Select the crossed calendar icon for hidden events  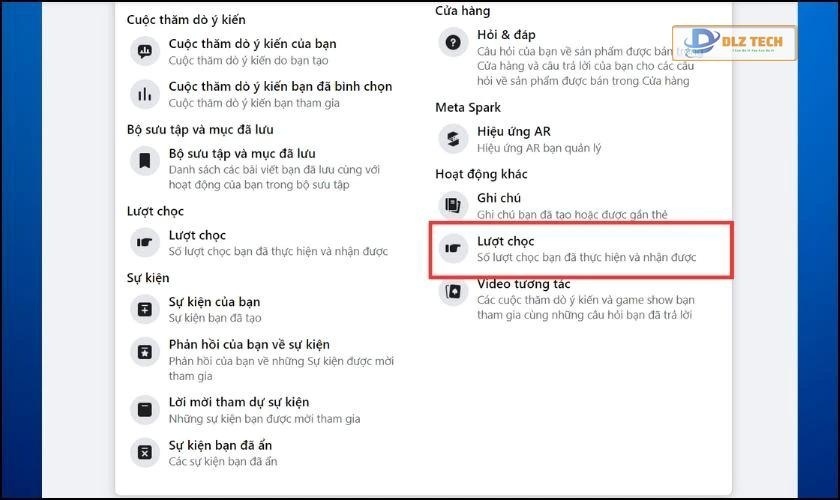coord(145,453)
